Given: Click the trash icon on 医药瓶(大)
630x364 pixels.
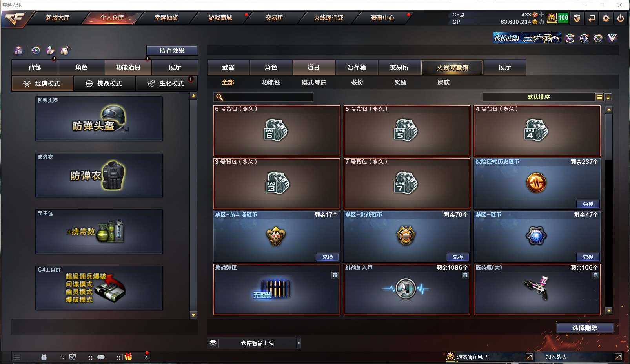Looking at the screenshot, I should [x=595, y=275].
